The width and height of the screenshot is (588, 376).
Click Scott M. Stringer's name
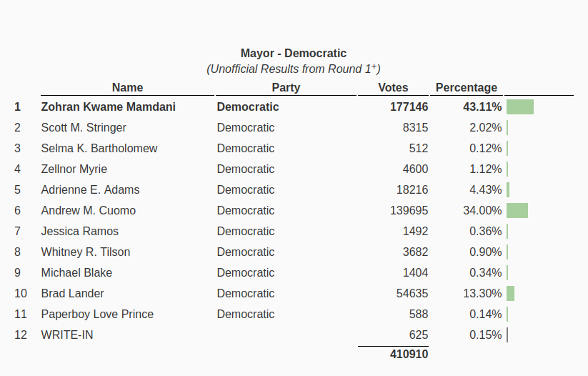[x=84, y=127]
